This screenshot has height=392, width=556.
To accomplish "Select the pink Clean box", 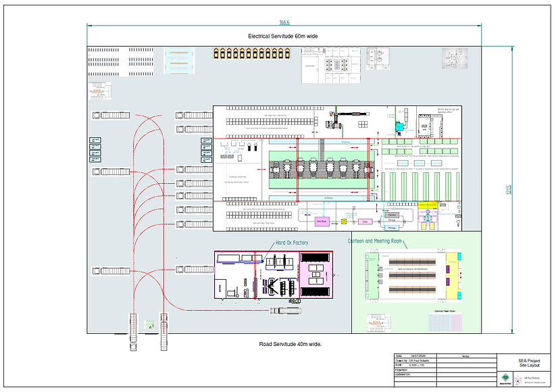I will pyautogui.click(x=365, y=222).
